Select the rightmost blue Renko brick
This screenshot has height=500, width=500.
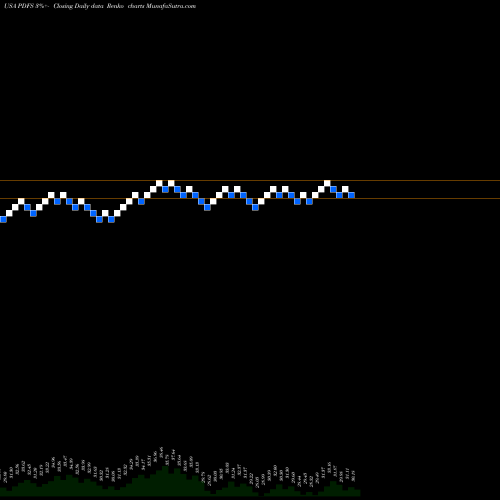click(351, 195)
